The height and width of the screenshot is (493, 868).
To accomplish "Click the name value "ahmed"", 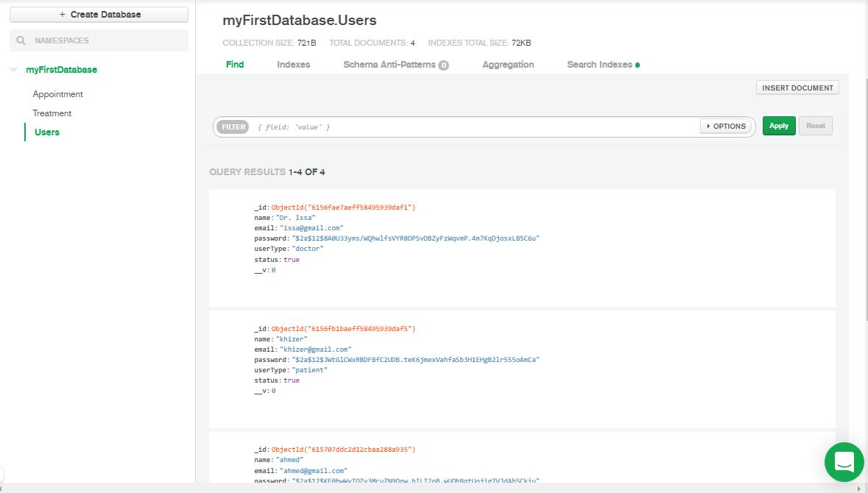I will 289,460.
